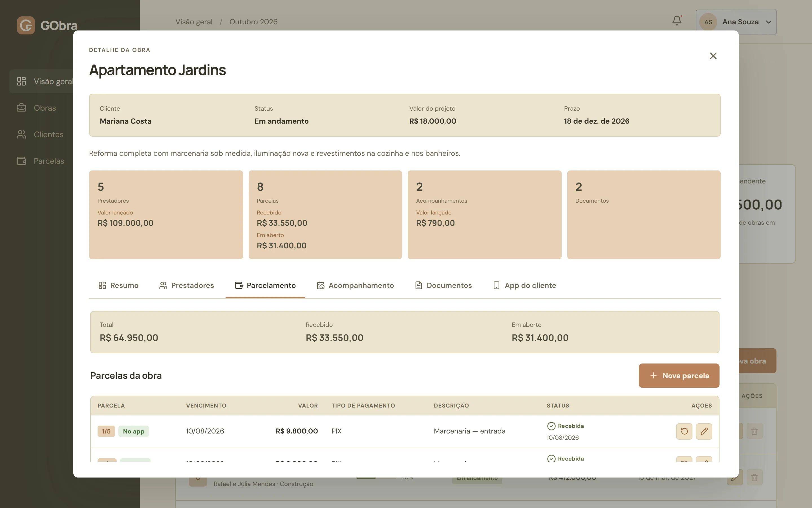Select Visão geral in the sidebar
Image resolution: width=812 pixels, height=508 pixels.
(41, 81)
